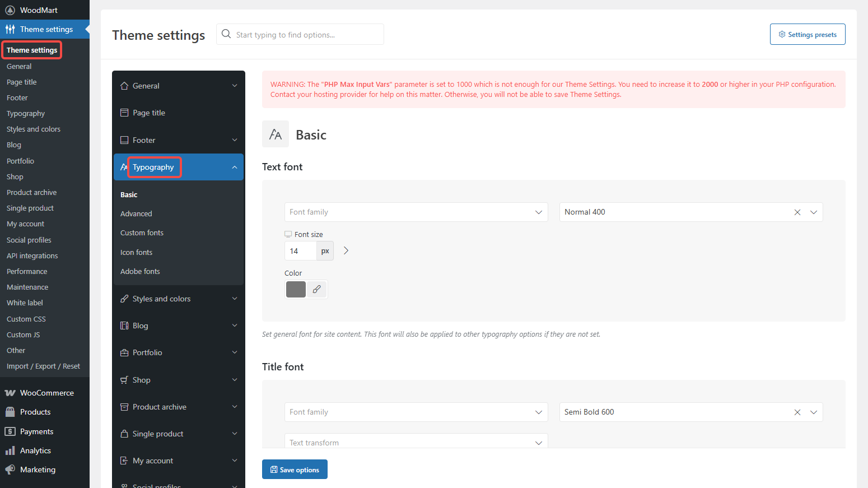
Task: Click the WooCommerce icon in admin sidebar
Action: pos(10,393)
